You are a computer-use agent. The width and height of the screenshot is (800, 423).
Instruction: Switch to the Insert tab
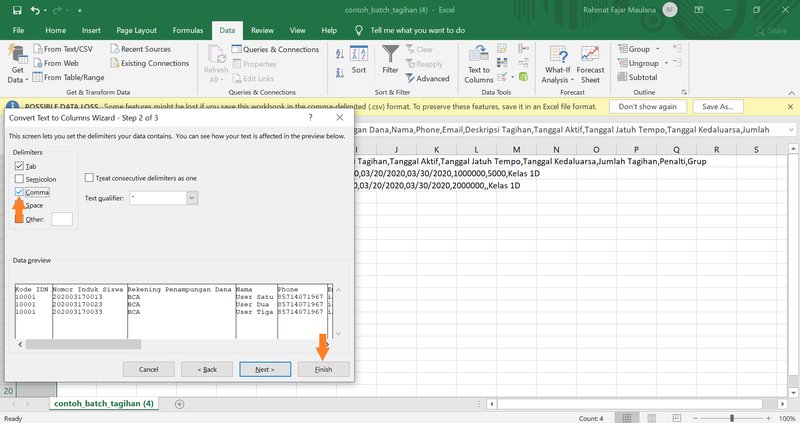(x=91, y=31)
